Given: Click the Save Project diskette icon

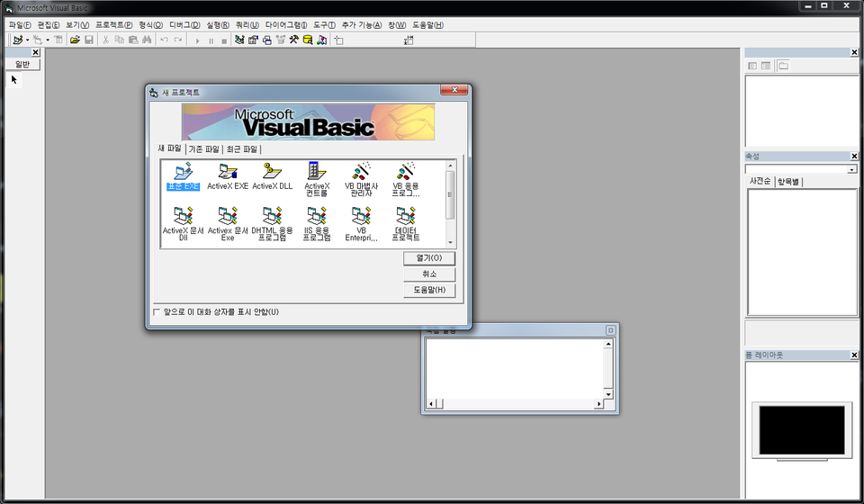Looking at the screenshot, I should (89, 40).
